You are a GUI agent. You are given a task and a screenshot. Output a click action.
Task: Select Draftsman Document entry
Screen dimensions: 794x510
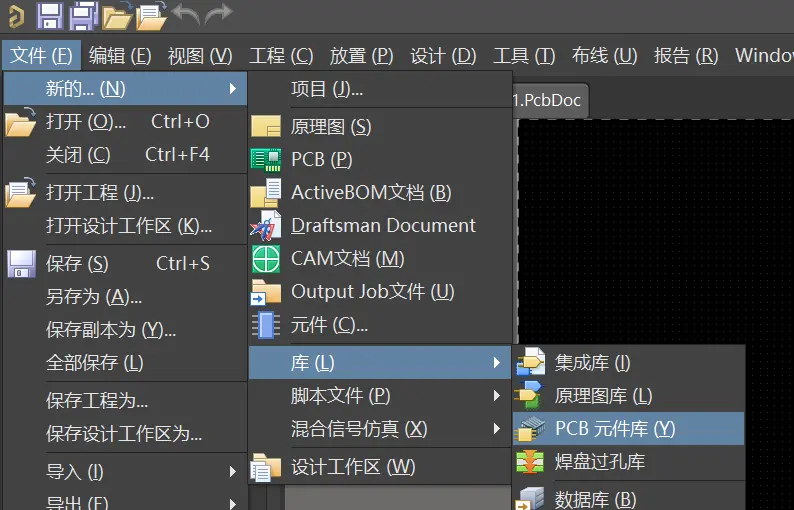380,225
